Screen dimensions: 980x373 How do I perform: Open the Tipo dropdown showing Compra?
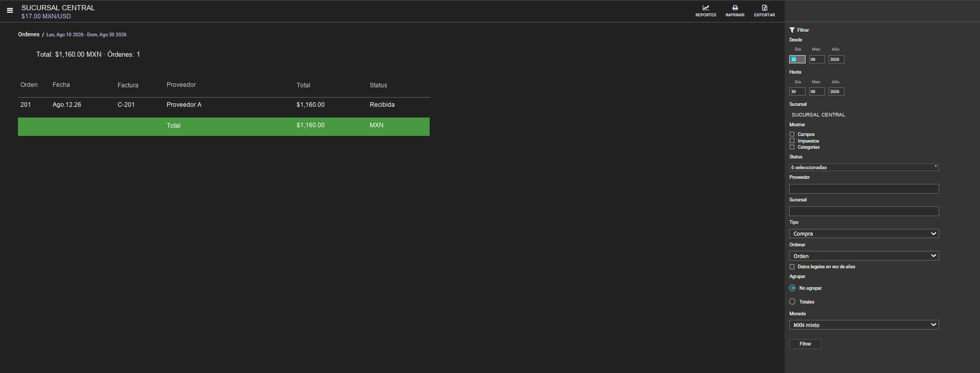[864, 234]
